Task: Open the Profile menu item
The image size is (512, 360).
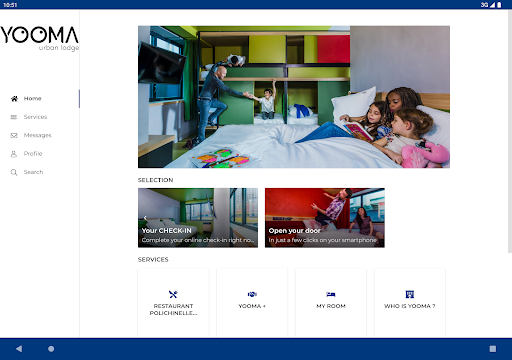Action: (x=33, y=154)
